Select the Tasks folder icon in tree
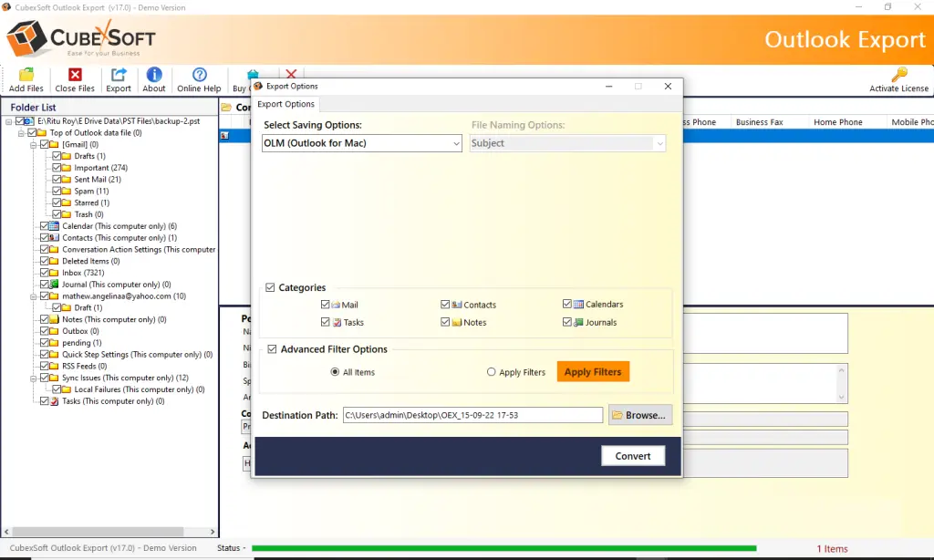This screenshot has width=934, height=560. click(x=54, y=401)
